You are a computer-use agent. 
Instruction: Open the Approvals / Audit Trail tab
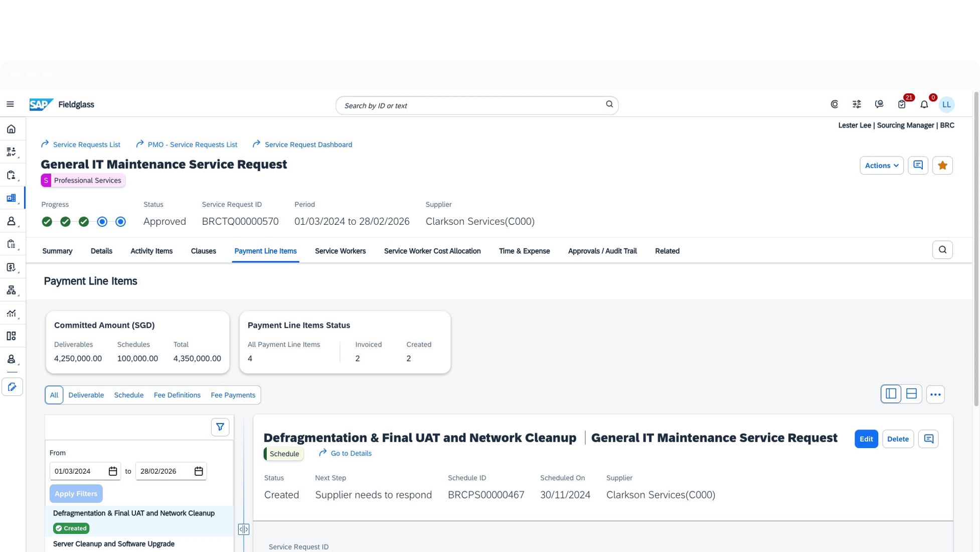point(602,251)
